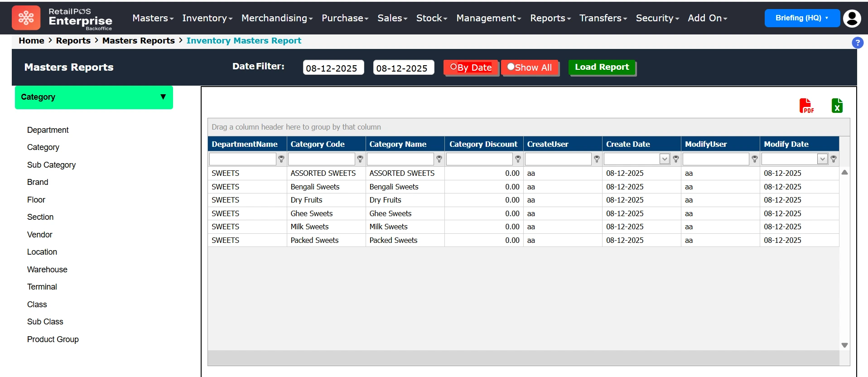Open the user profile avatar

click(x=852, y=18)
